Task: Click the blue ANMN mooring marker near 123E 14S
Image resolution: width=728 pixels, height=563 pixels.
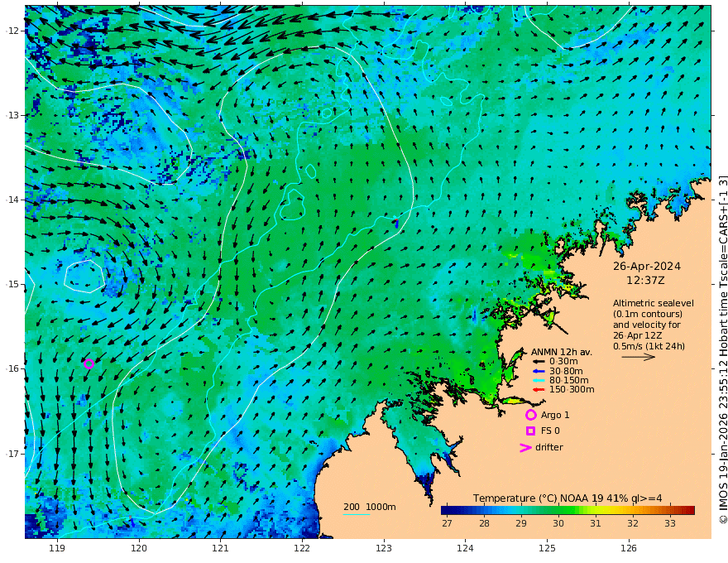Action: 396,223
